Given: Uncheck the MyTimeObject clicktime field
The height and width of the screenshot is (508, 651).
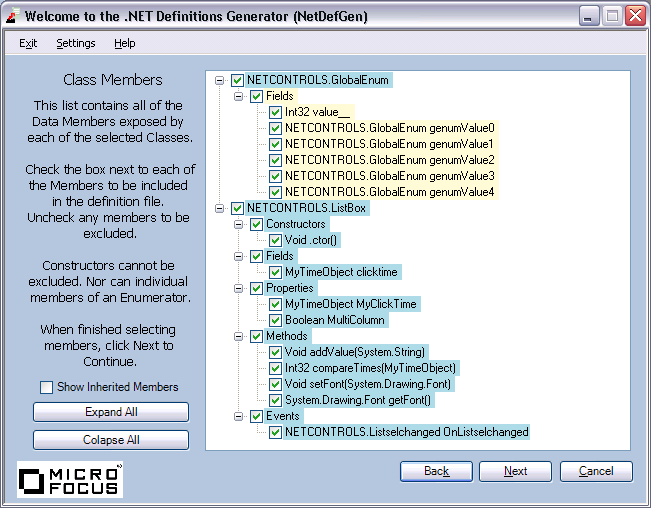Looking at the screenshot, I should coord(275,272).
